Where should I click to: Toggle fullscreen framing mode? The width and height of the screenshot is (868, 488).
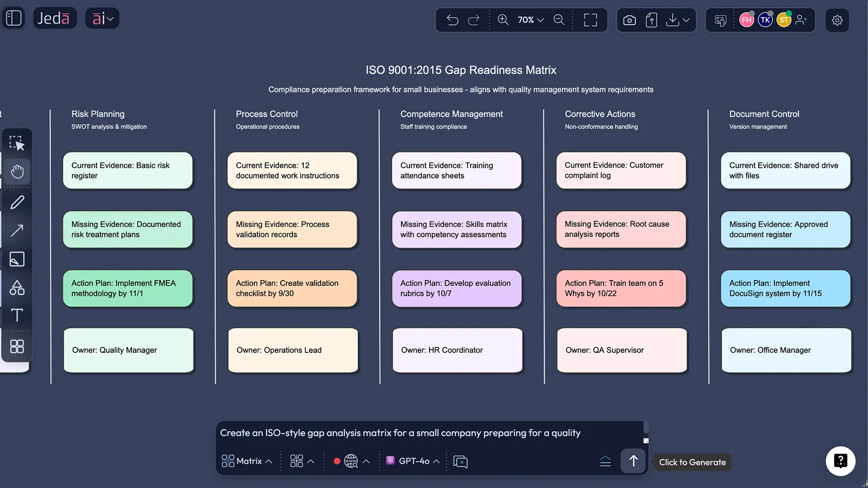[590, 20]
